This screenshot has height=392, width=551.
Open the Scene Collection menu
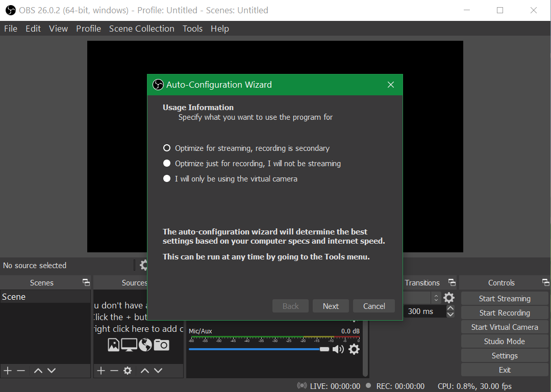coord(142,29)
